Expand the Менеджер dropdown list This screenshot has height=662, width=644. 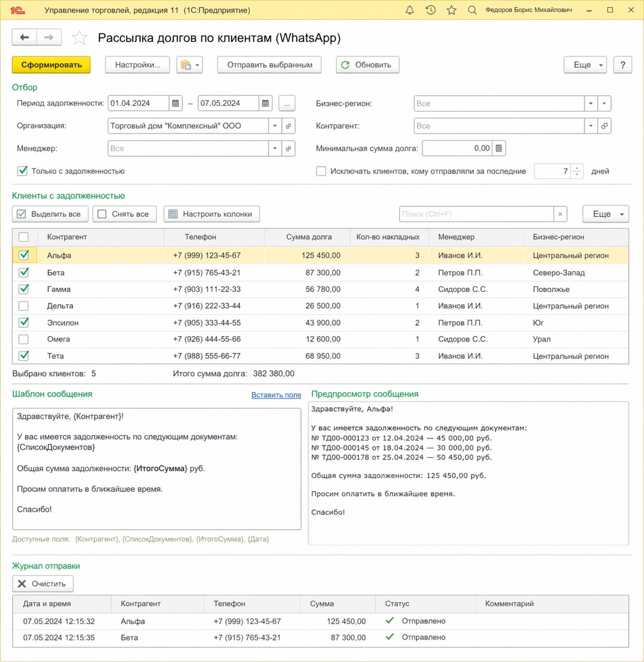(275, 148)
